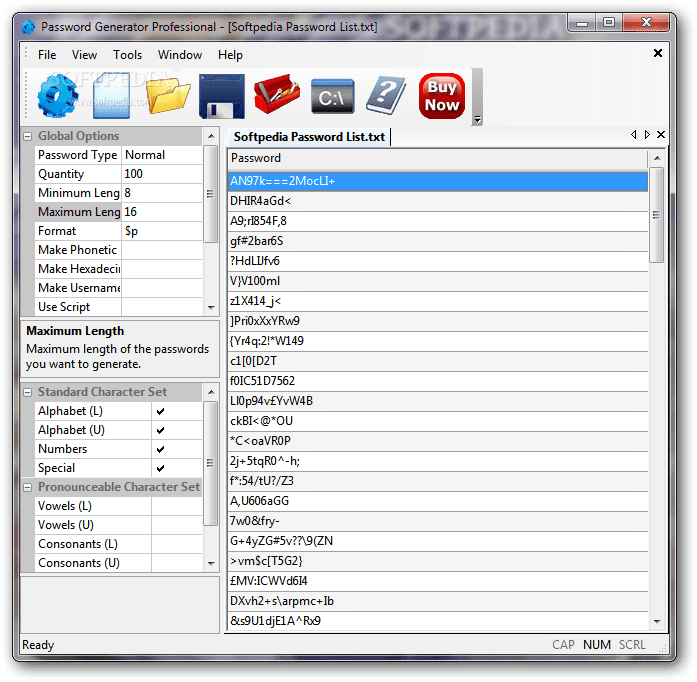Open the red toolbox icon
The image size is (697, 682).
276,96
